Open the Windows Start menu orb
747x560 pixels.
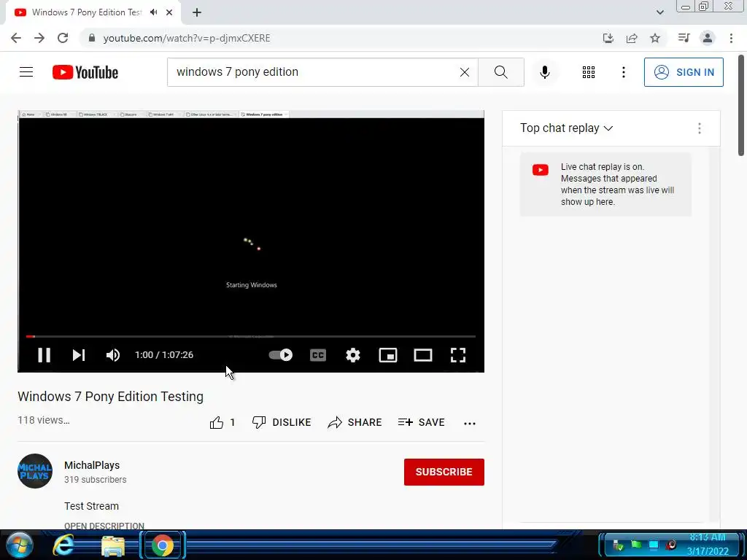click(19, 545)
